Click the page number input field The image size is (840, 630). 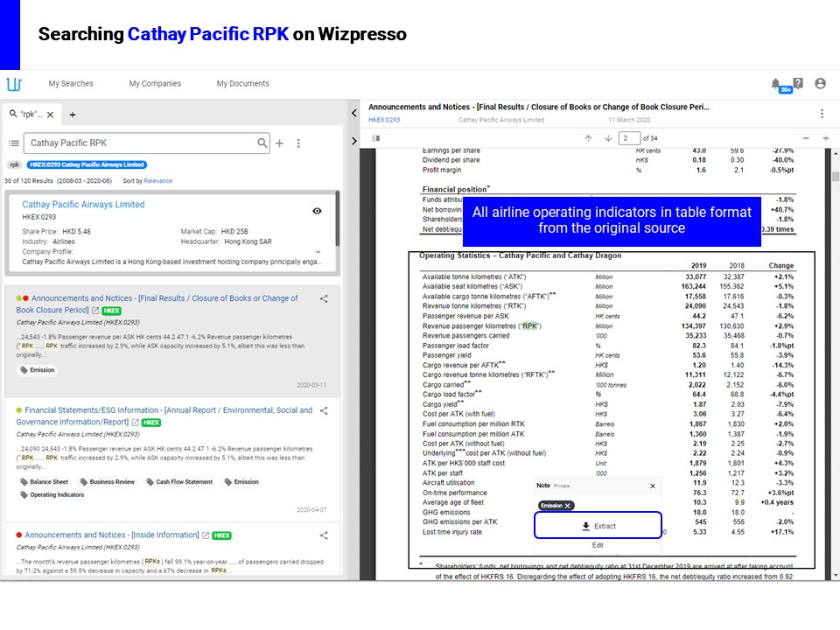[629, 138]
